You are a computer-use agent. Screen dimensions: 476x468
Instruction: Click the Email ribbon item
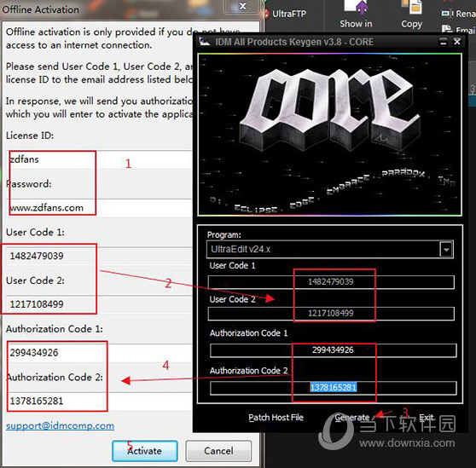[458, 30]
